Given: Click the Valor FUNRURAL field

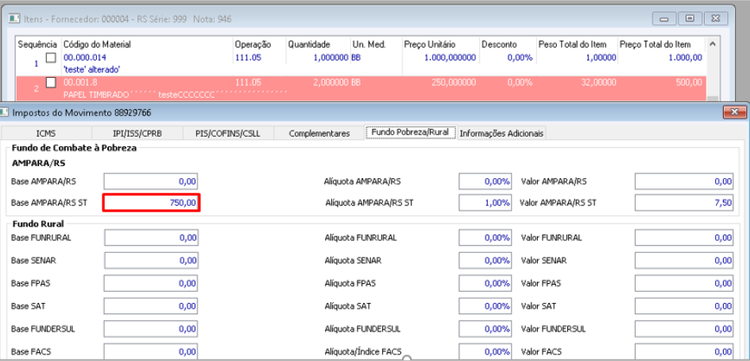Looking at the screenshot, I should [x=684, y=238].
